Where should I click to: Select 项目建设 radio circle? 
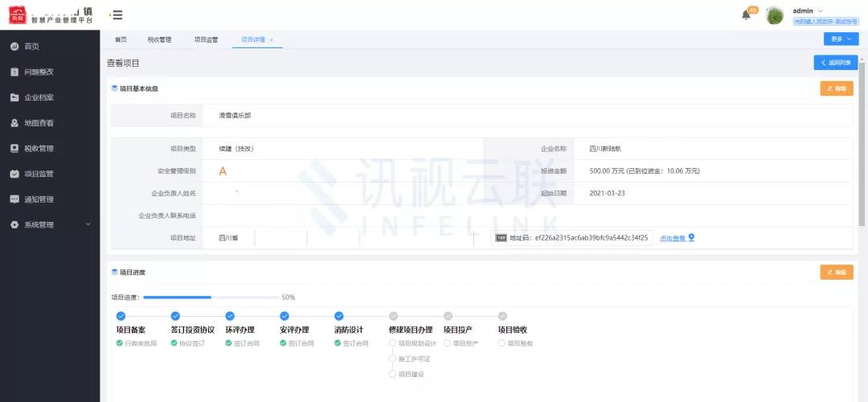(392, 375)
